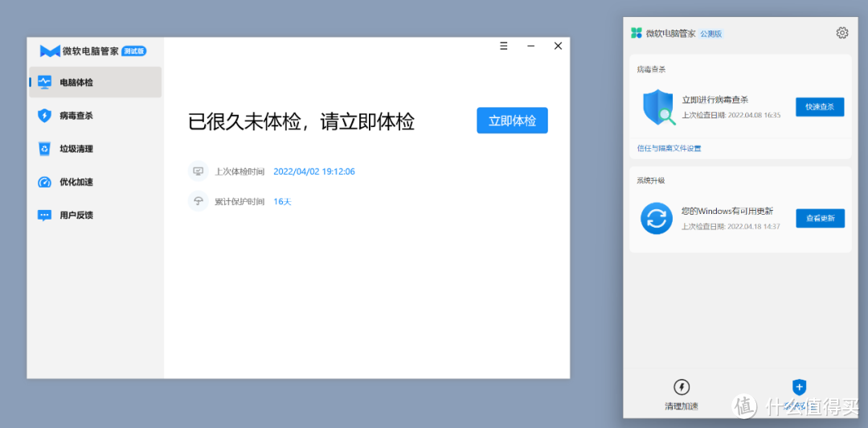This screenshot has height=428, width=868.
Task: Minimize the 测试版 window
Action: tap(531, 46)
